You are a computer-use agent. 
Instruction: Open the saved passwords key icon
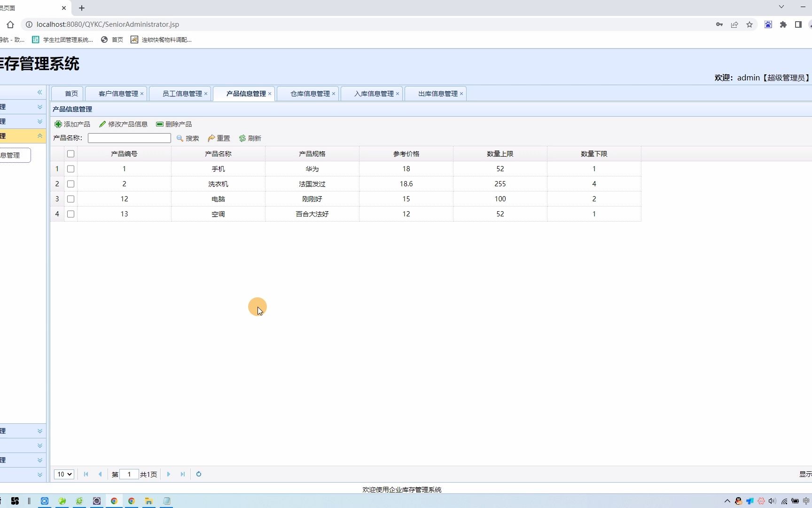pyautogui.click(x=719, y=24)
